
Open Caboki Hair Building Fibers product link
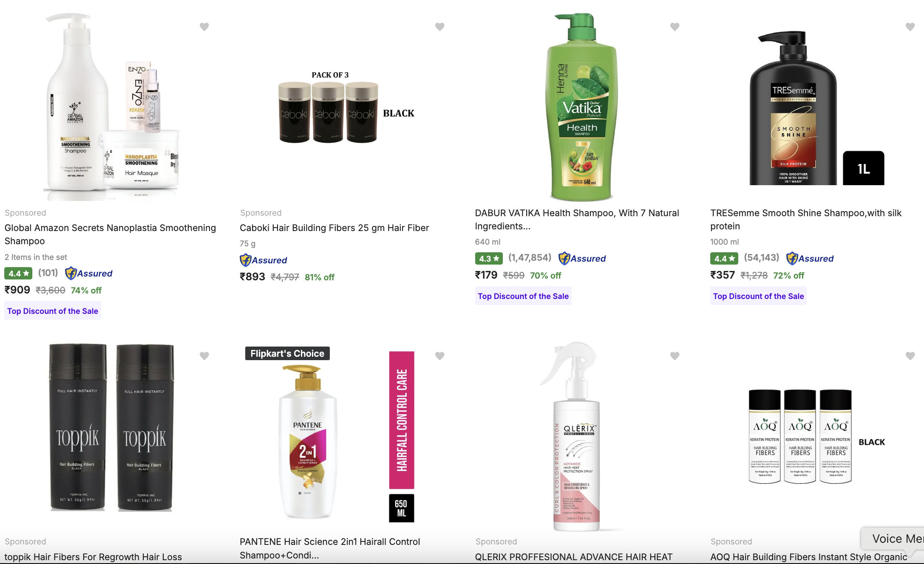pos(334,228)
